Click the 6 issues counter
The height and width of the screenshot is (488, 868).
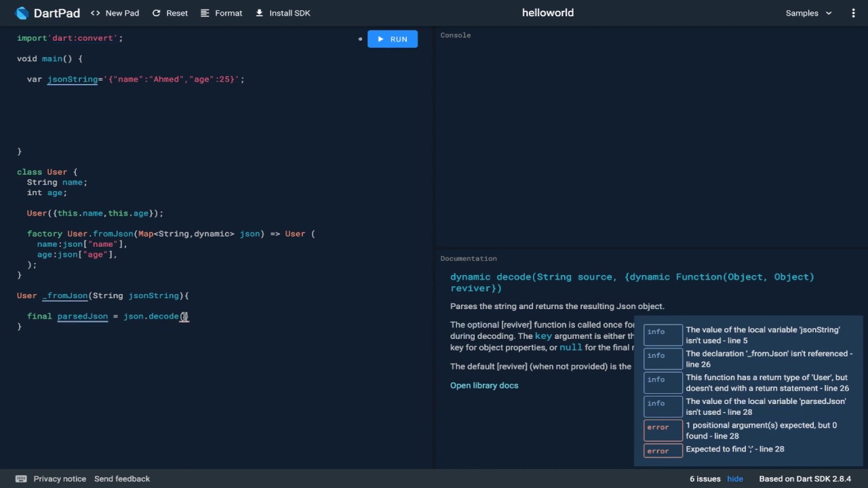(705, 479)
